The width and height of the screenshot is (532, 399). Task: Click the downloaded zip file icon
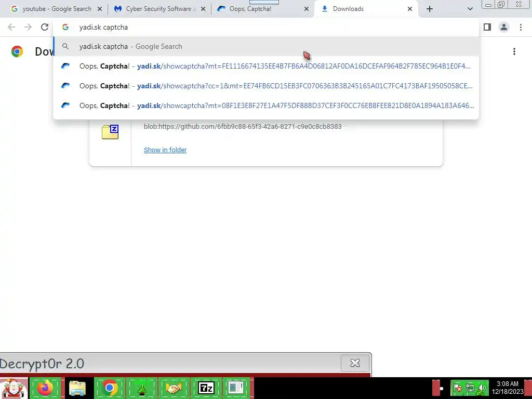(x=110, y=132)
